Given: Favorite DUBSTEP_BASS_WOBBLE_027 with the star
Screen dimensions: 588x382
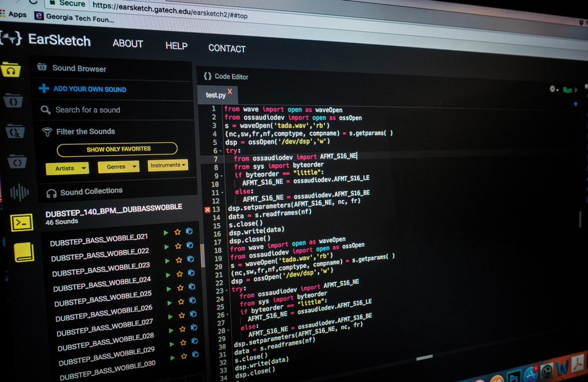Looking at the screenshot, I should 182,315.
